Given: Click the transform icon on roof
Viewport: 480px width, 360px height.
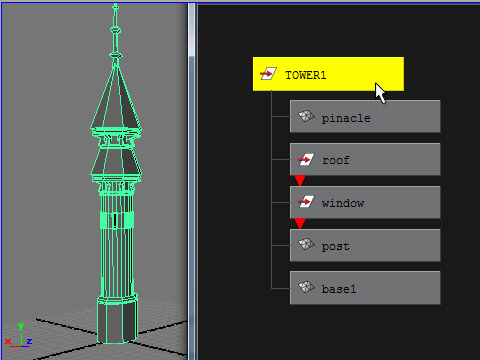Looking at the screenshot, I should pos(306,160).
